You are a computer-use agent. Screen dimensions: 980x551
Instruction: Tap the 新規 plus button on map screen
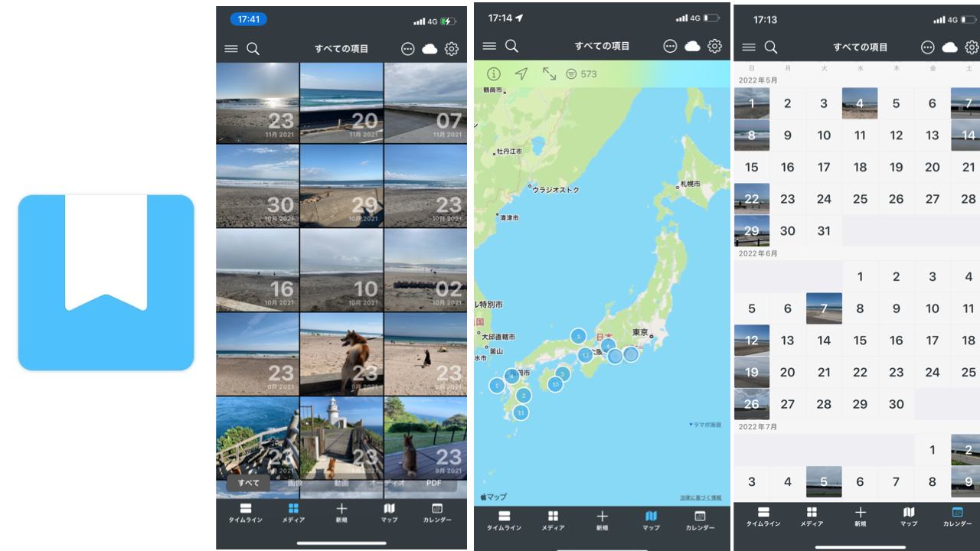(x=603, y=520)
